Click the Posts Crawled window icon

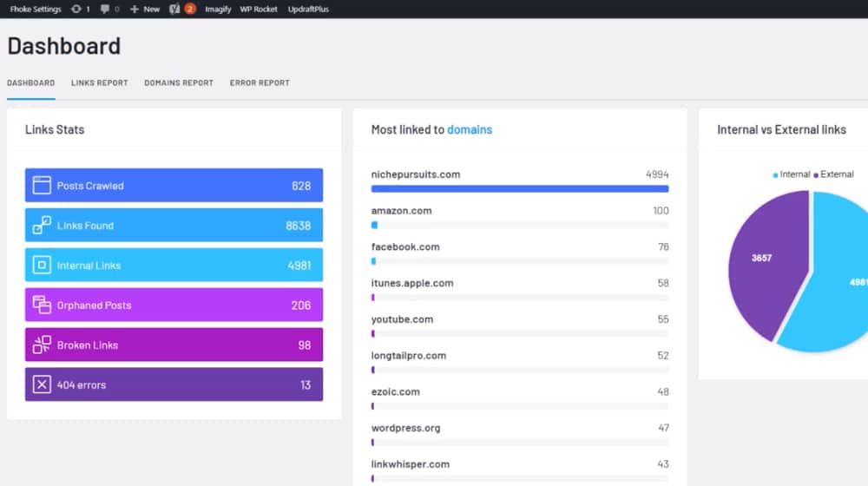(42, 186)
